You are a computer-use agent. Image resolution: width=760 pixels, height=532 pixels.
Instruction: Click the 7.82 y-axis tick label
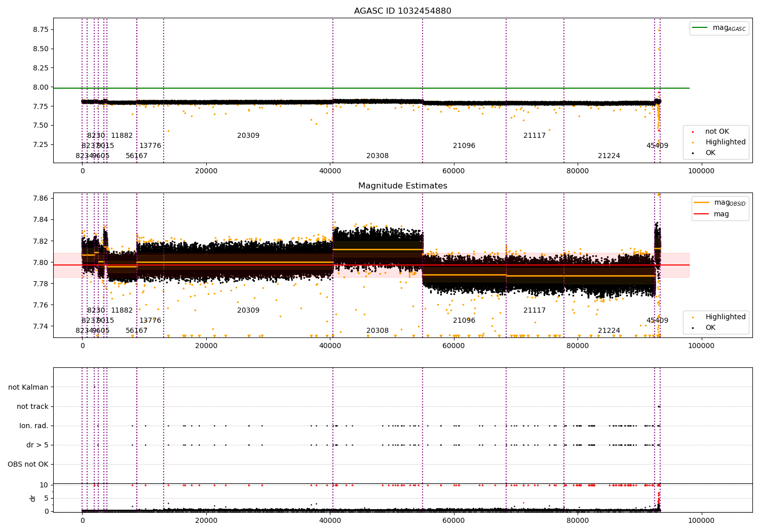[x=40, y=241]
